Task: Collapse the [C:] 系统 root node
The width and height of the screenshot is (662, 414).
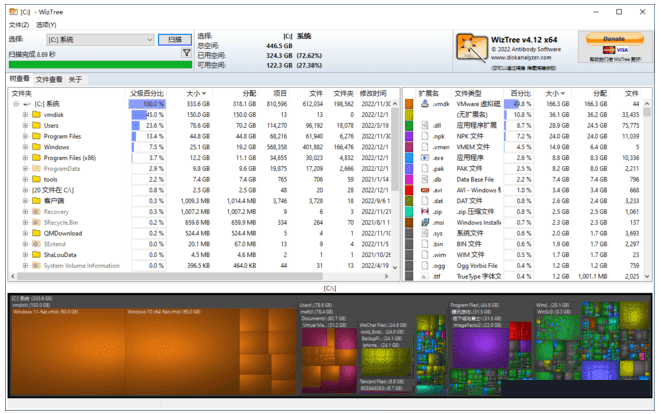Action: (15, 103)
